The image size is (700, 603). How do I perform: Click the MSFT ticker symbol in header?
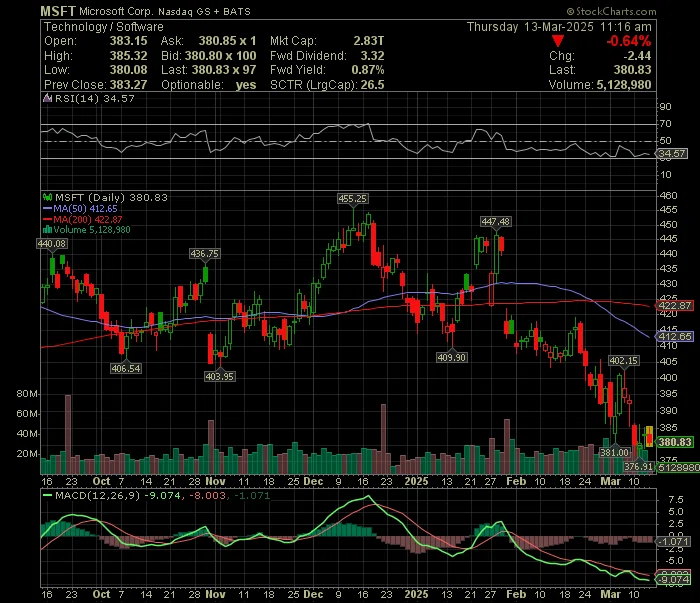[x=58, y=11]
